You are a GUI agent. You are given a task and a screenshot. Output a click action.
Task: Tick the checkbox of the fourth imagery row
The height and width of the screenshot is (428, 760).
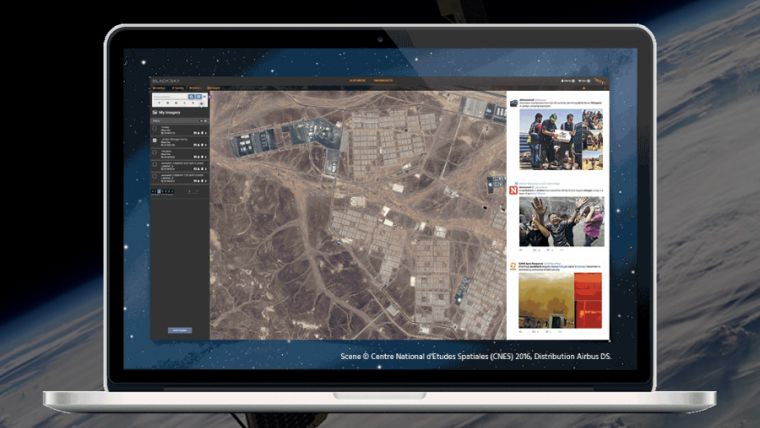click(x=155, y=165)
